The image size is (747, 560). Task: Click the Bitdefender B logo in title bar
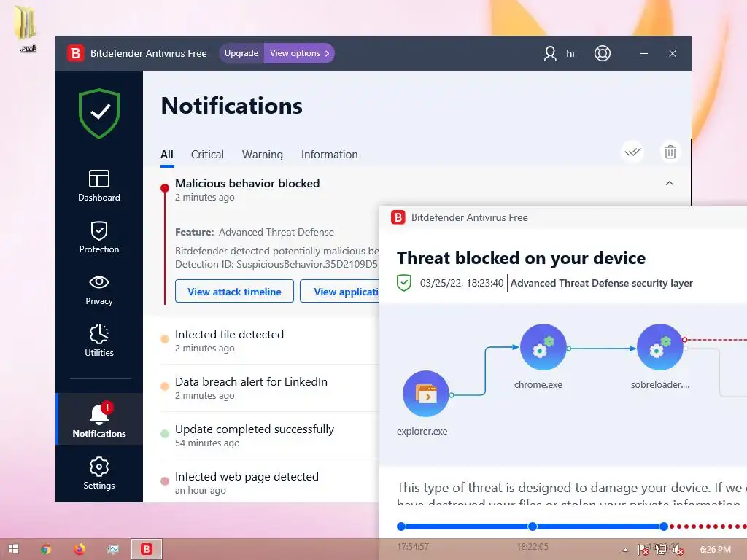tap(75, 53)
